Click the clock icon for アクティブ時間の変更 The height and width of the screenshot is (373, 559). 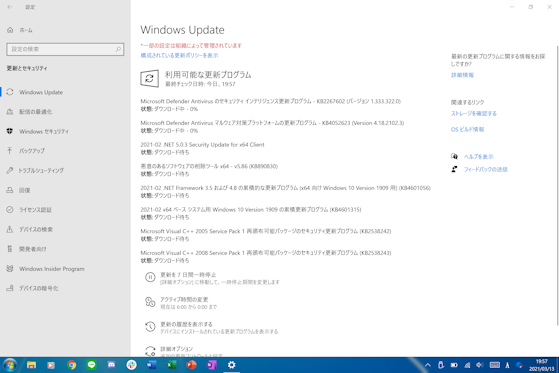[150, 302]
